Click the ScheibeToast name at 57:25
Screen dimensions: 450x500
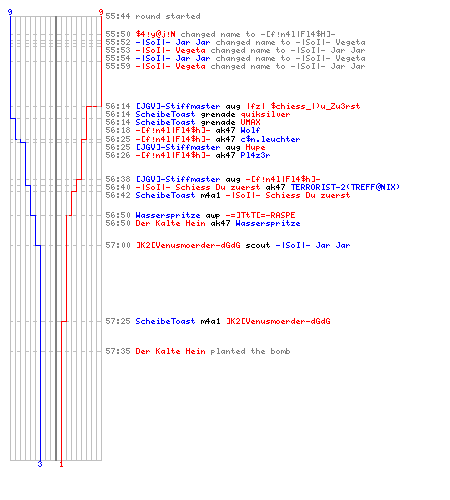(165, 321)
